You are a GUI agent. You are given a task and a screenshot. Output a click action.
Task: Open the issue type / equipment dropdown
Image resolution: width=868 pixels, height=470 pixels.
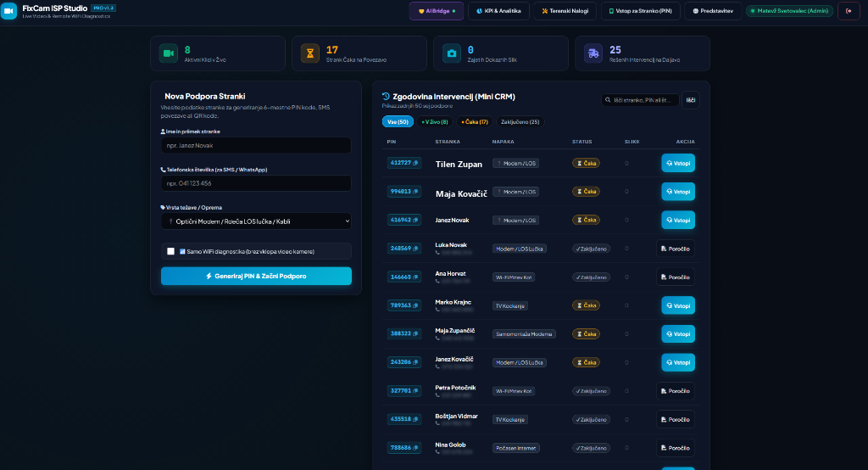256,221
